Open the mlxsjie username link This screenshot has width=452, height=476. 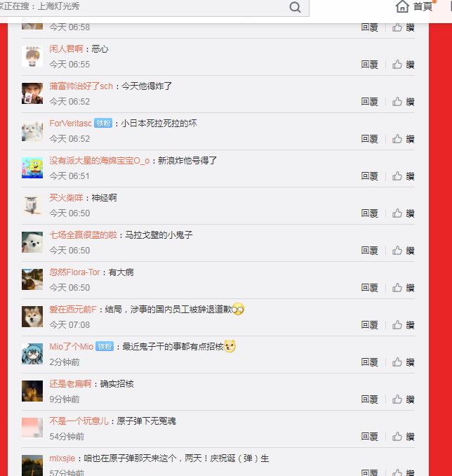click(62, 458)
